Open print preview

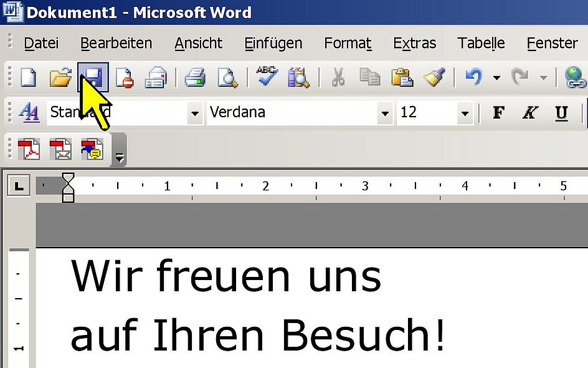(228, 77)
